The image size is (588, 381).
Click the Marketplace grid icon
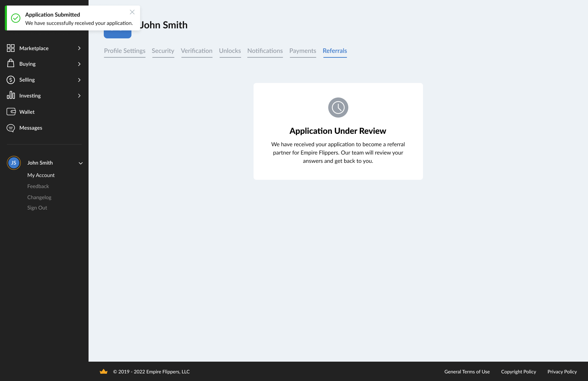pyautogui.click(x=11, y=48)
